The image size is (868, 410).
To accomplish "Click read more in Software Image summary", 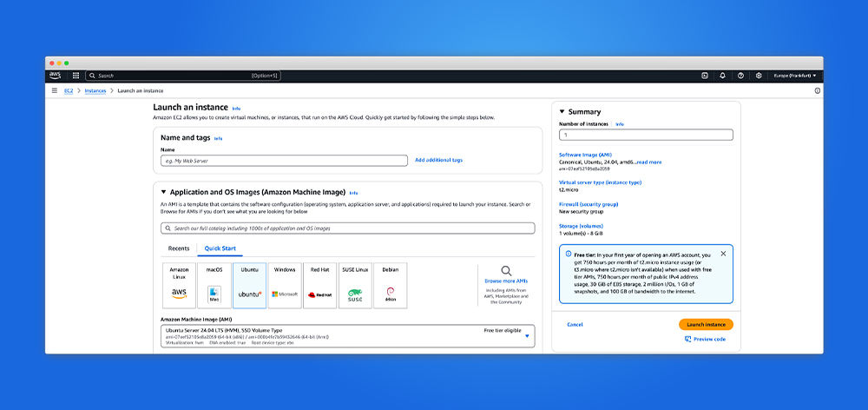I will [648, 162].
